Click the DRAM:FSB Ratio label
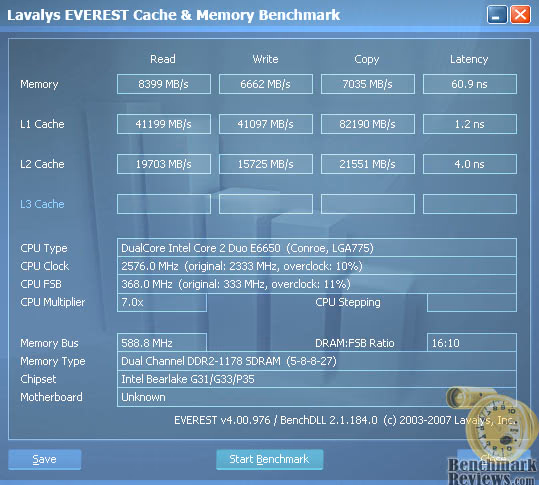The width and height of the screenshot is (539, 485). (355, 343)
